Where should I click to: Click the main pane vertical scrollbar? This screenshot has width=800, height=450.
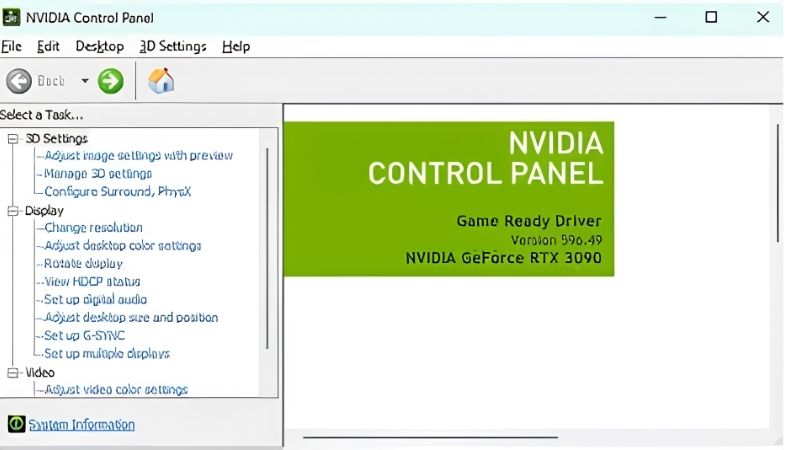coord(778,183)
